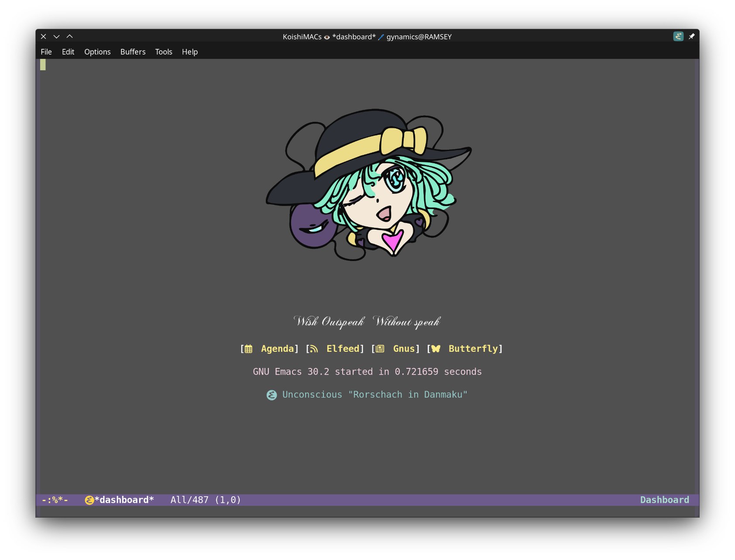Screen dimensions: 735x560
Task: Click the Unconscious "Rorschach in Danmaku" footer
Action: tap(375, 395)
